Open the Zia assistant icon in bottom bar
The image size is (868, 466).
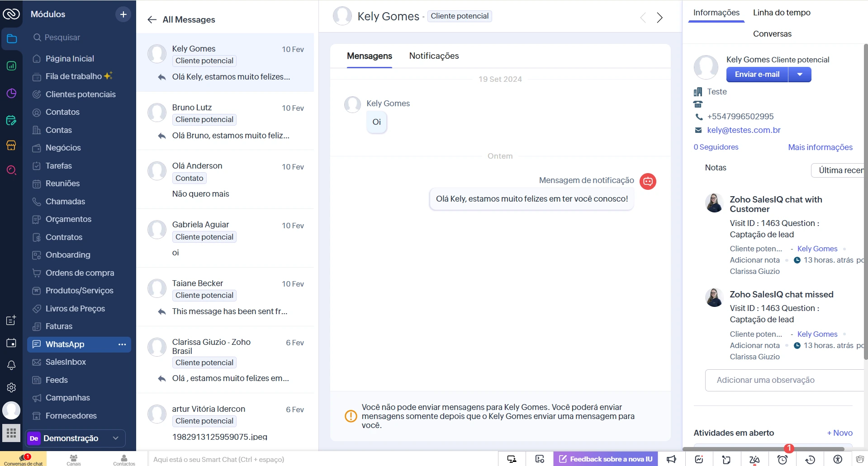(754, 459)
